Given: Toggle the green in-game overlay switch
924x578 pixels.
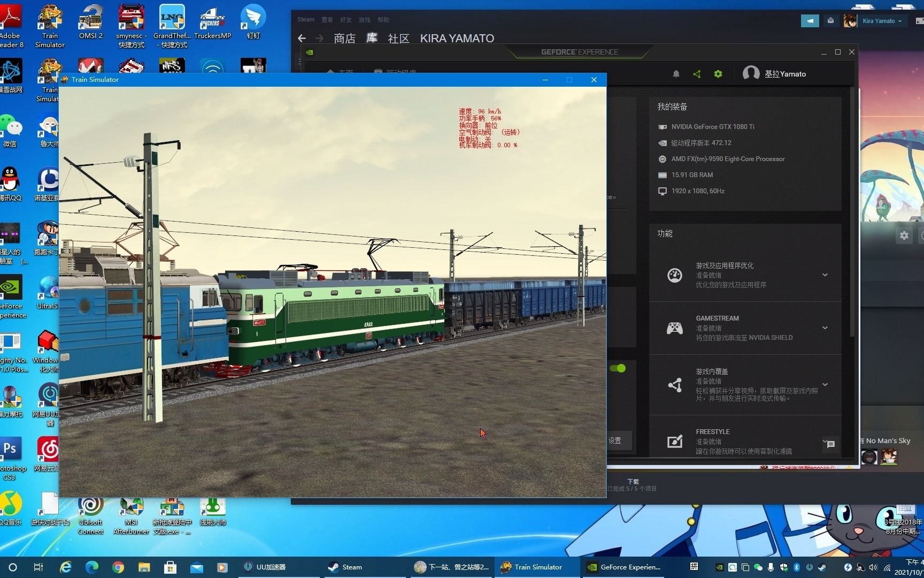Looking at the screenshot, I should pyautogui.click(x=618, y=368).
